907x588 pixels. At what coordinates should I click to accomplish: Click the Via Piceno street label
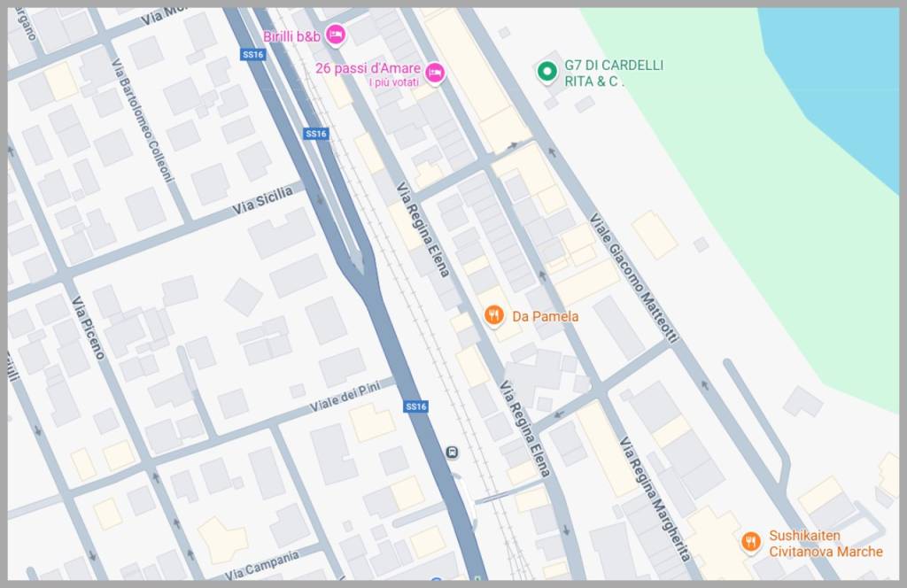click(89, 328)
